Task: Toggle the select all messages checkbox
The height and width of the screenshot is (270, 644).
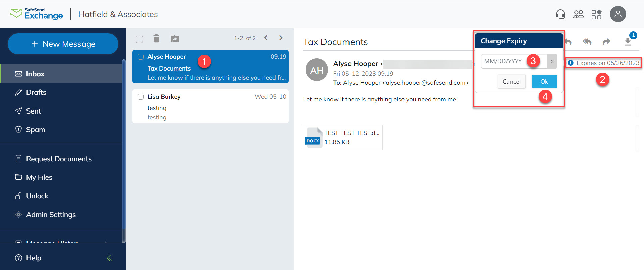Action: pos(139,39)
